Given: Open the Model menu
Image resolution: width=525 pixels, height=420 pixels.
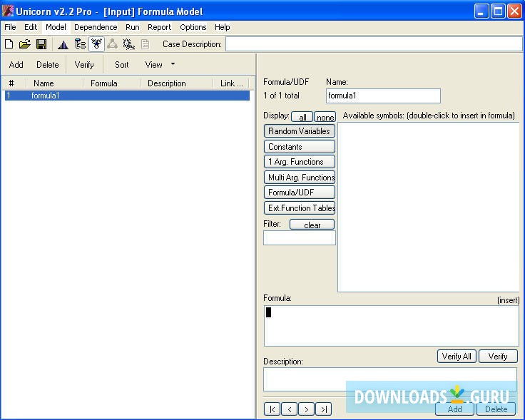Looking at the screenshot, I should pyautogui.click(x=56, y=27).
